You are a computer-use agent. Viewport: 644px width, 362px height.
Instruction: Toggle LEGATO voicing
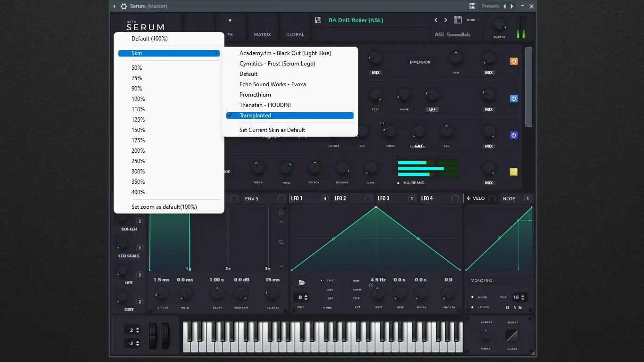[x=480, y=307]
